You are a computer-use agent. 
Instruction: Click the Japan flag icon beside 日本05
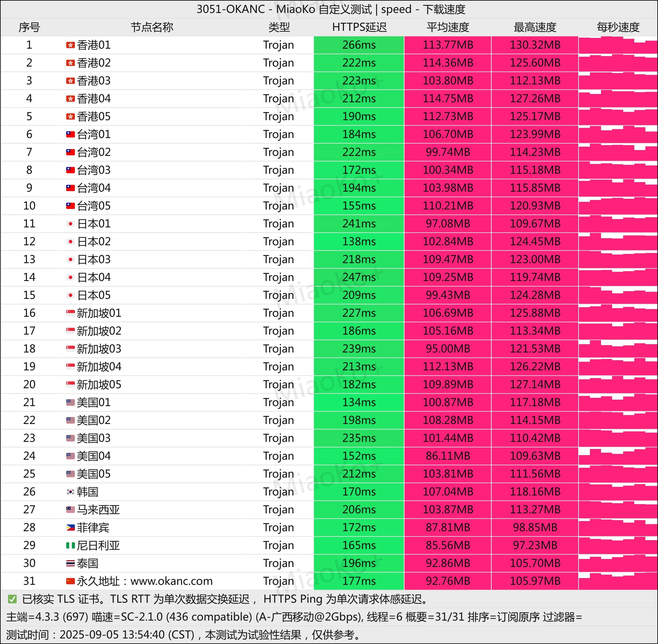tap(70, 295)
